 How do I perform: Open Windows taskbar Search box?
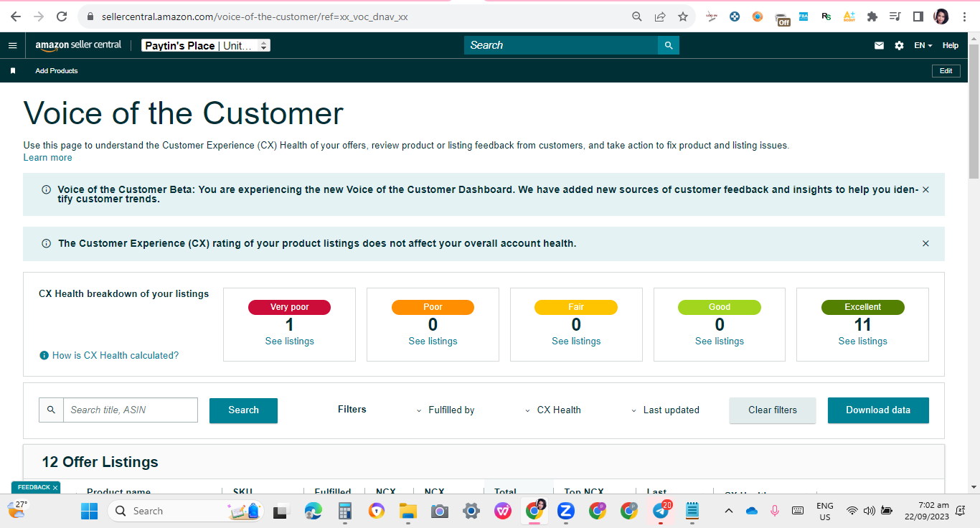pos(185,511)
